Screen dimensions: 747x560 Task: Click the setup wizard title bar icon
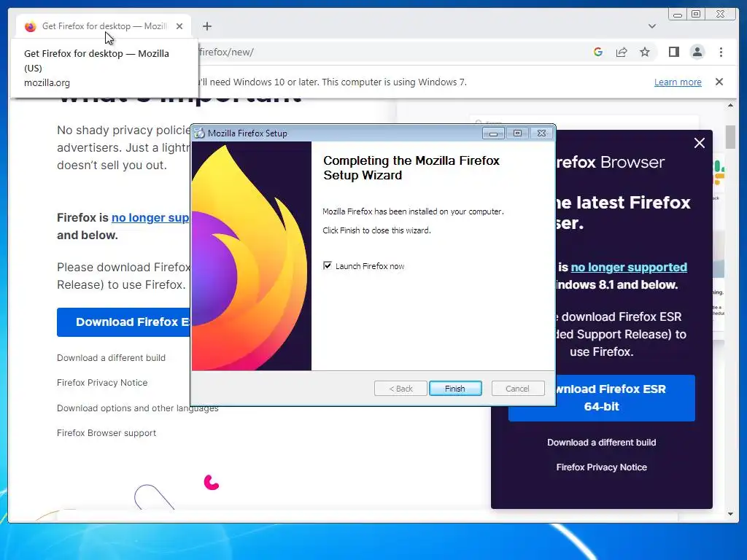[199, 133]
